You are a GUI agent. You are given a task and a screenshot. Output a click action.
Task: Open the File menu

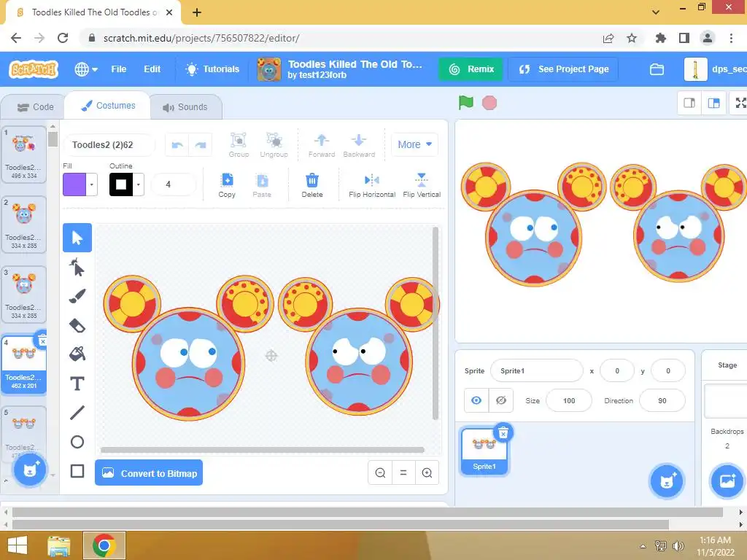tap(119, 69)
